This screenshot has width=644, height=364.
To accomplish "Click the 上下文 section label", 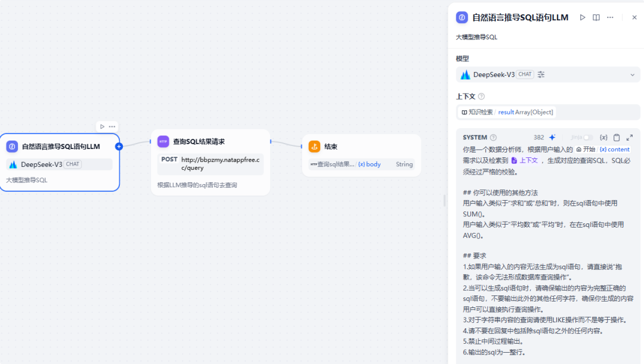I will point(466,97).
